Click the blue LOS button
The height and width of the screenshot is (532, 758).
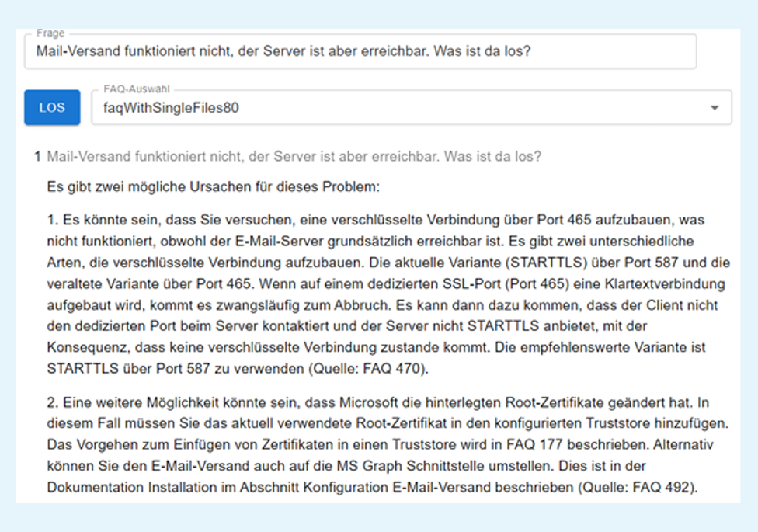[x=52, y=107]
